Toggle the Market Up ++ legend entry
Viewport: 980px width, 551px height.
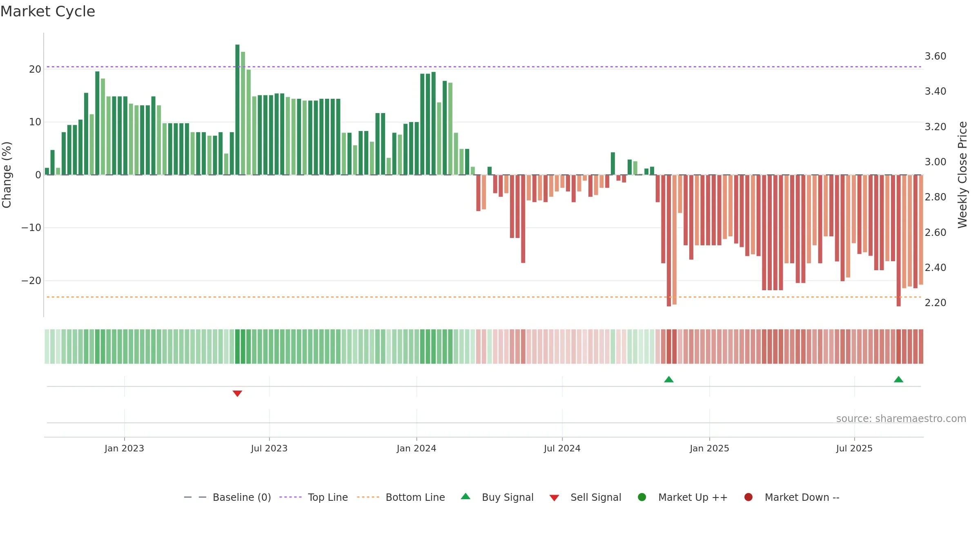pos(683,497)
